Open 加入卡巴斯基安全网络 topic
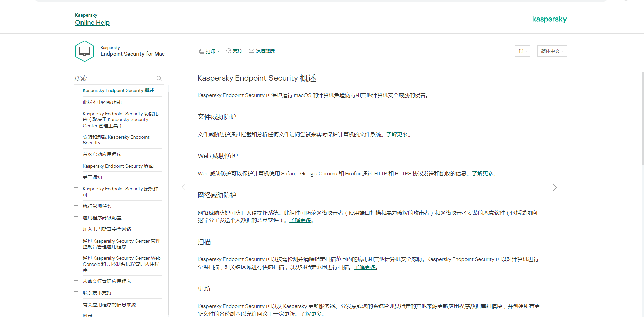644x317 pixels. [107, 229]
